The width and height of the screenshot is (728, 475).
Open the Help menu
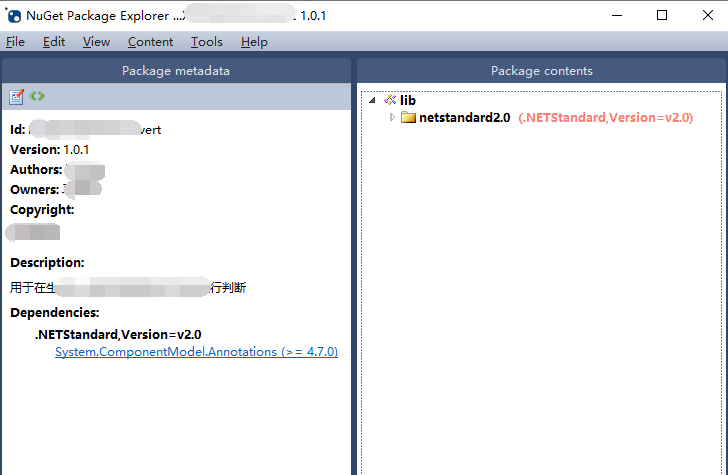coord(254,42)
